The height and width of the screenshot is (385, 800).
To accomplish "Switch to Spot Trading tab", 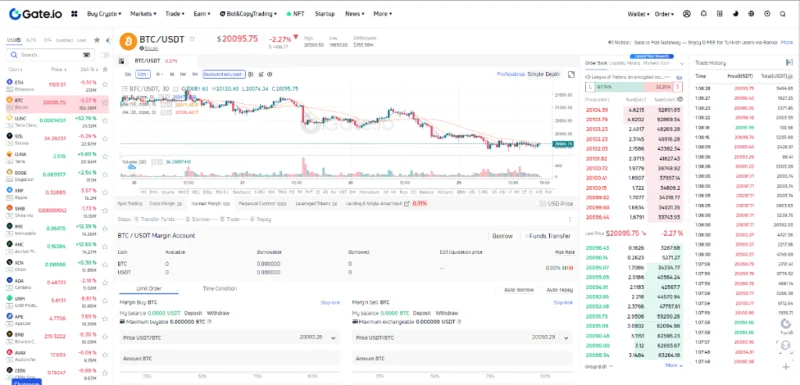I will [130, 203].
